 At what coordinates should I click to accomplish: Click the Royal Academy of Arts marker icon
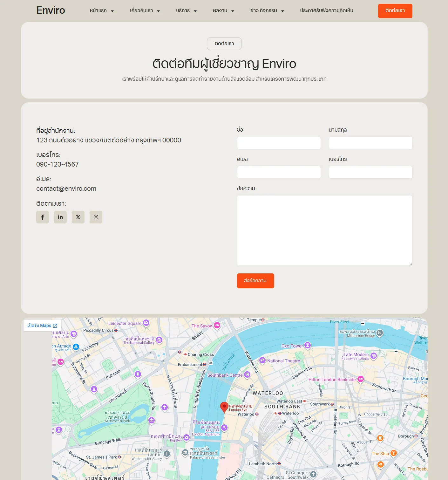point(74,334)
